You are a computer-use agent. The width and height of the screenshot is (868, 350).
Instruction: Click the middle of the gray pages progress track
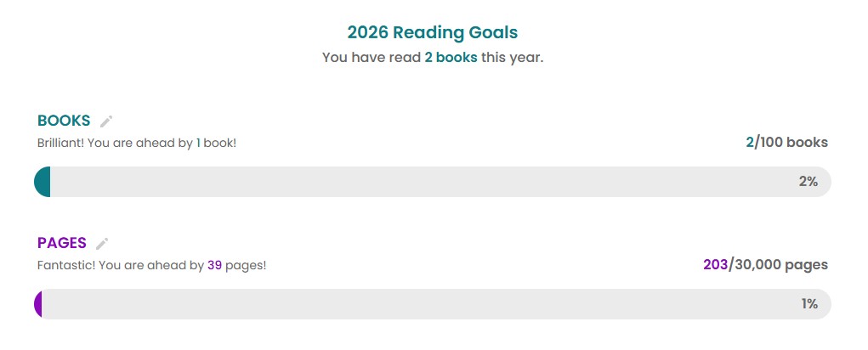tap(432, 304)
